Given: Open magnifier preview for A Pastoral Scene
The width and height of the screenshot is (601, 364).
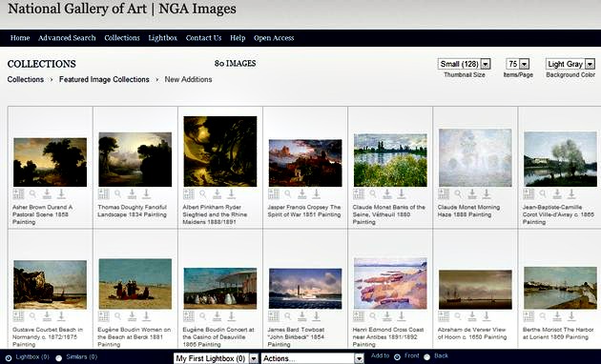Looking at the screenshot, I should pos(33,194).
